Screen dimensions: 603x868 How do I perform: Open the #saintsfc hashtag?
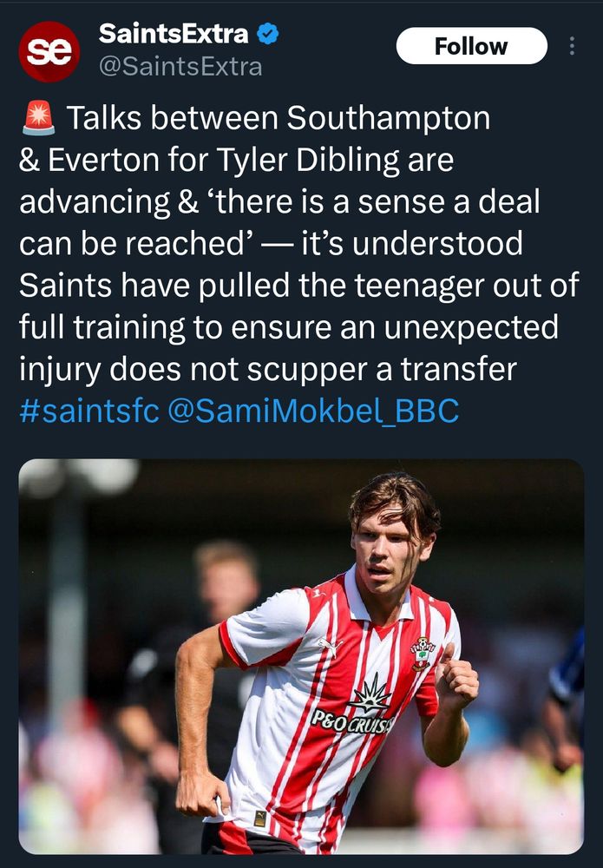(88, 411)
